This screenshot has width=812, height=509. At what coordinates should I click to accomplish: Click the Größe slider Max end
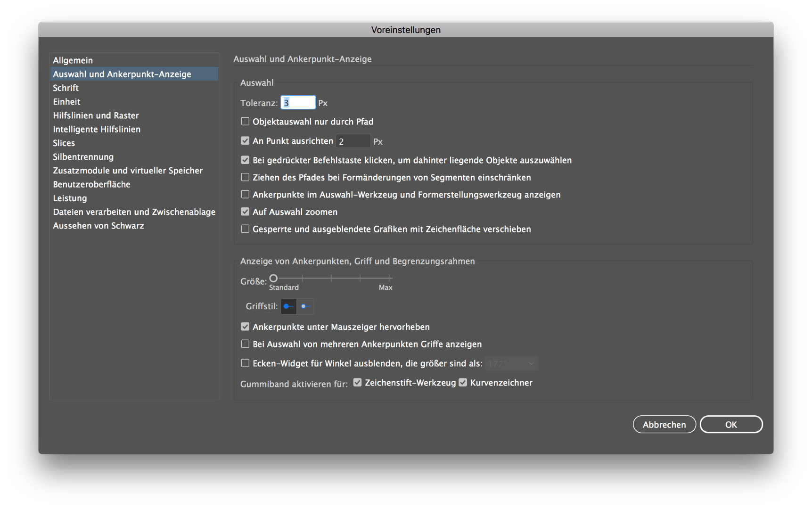pyautogui.click(x=390, y=278)
